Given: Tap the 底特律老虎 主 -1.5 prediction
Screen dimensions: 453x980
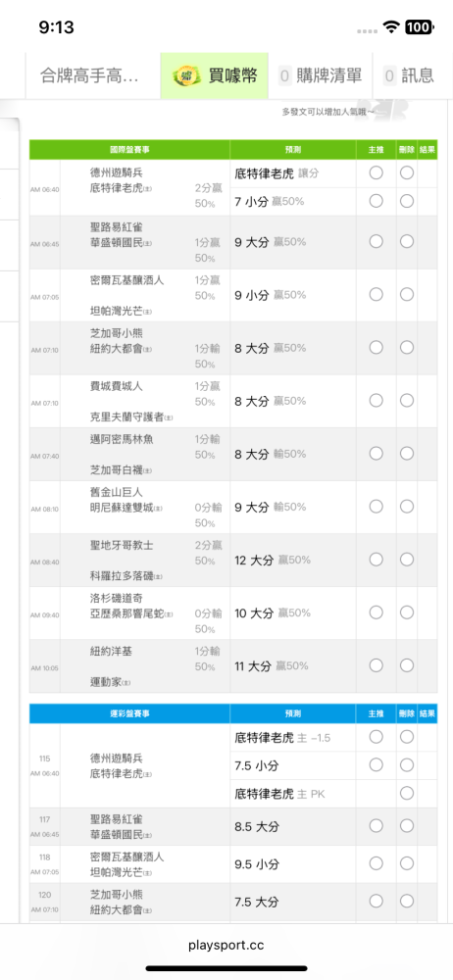Looking at the screenshot, I should [282, 738].
